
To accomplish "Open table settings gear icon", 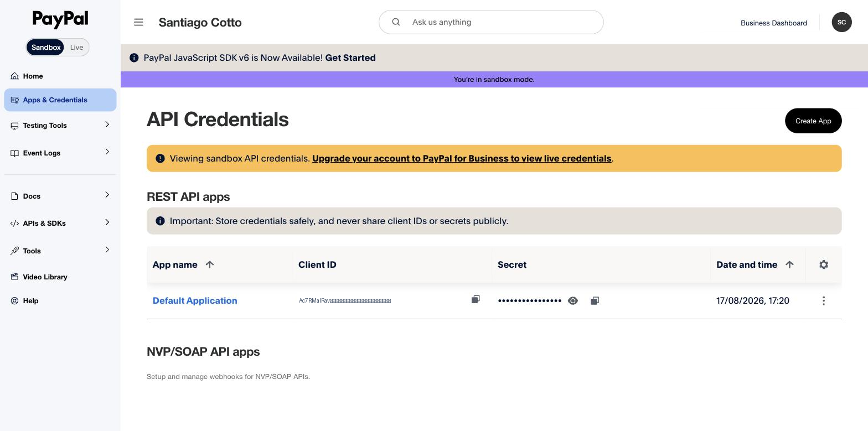I will [x=824, y=264].
